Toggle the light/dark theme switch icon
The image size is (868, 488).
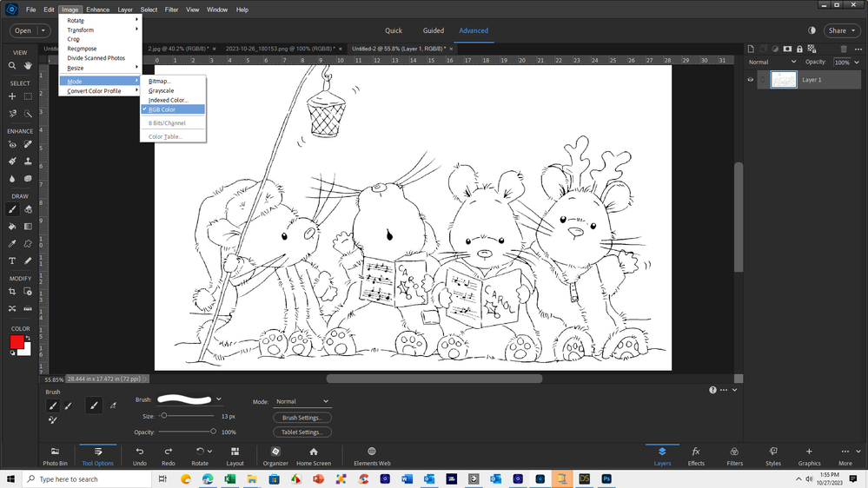812,30
